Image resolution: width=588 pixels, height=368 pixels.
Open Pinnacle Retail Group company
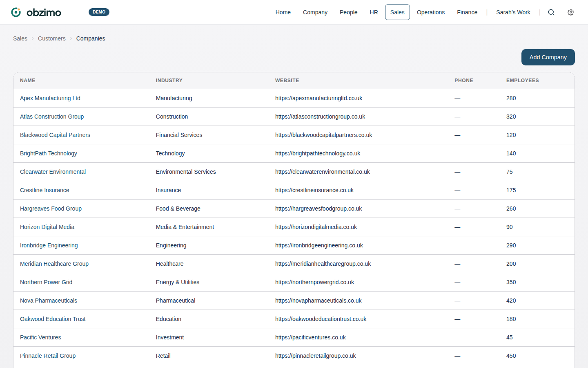pos(48,356)
